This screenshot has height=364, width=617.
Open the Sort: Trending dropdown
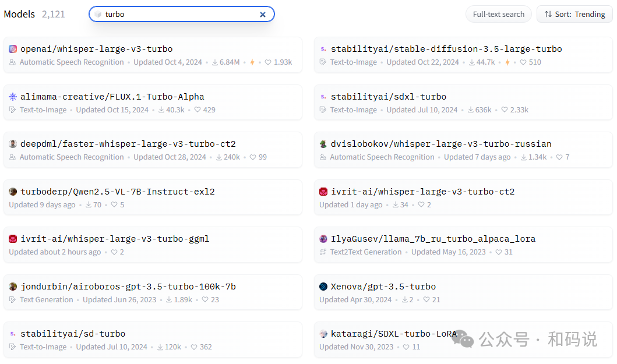(574, 14)
